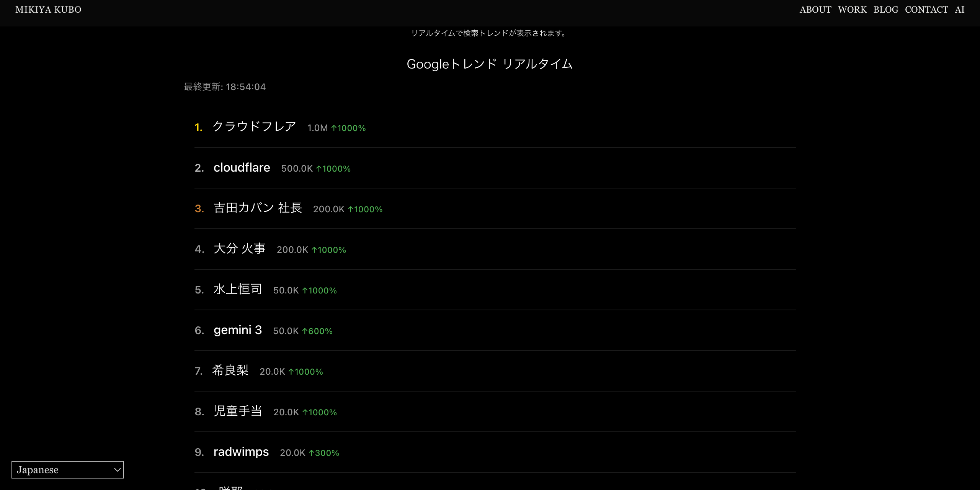Select the 希良梨 trend entry
Image resolution: width=980 pixels, height=490 pixels.
[x=230, y=370]
